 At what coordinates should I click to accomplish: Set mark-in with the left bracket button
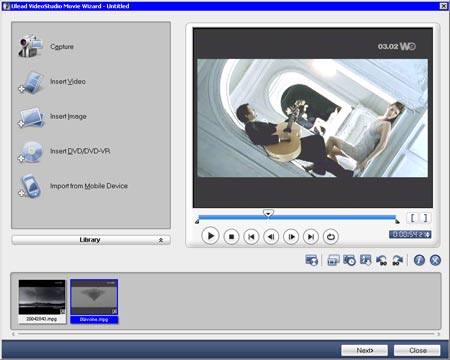[x=413, y=218]
